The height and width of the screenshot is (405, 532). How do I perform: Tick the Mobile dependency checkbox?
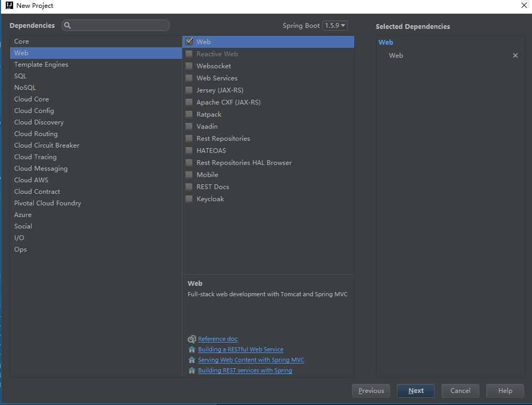[x=189, y=174]
